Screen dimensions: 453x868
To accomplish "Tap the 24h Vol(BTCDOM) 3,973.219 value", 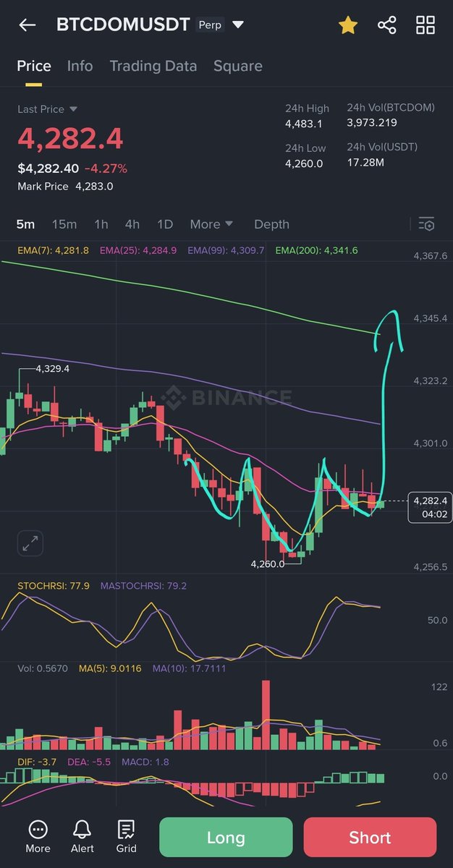I will point(372,123).
